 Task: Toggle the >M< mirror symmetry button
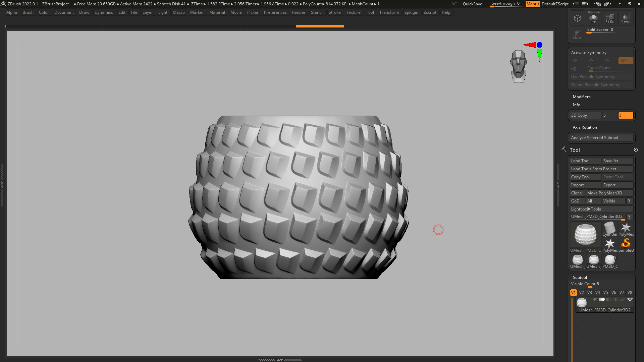[x=626, y=61]
